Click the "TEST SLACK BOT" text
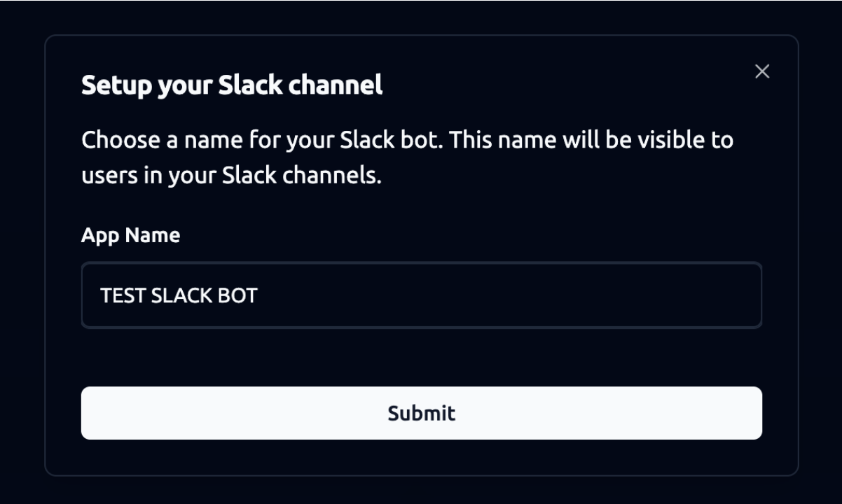This screenshot has width=842, height=504. pyautogui.click(x=179, y=295)
